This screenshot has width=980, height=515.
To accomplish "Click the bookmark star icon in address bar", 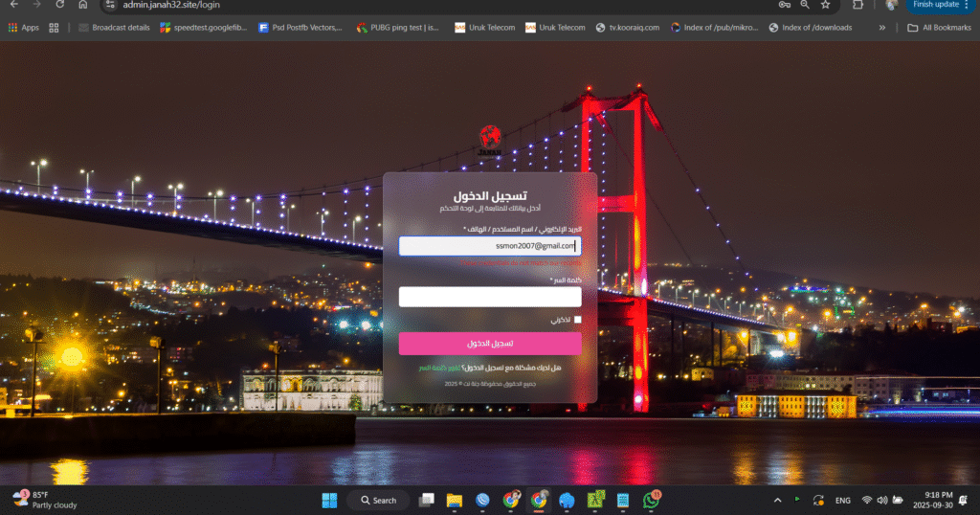I will [x=826, y=5].
